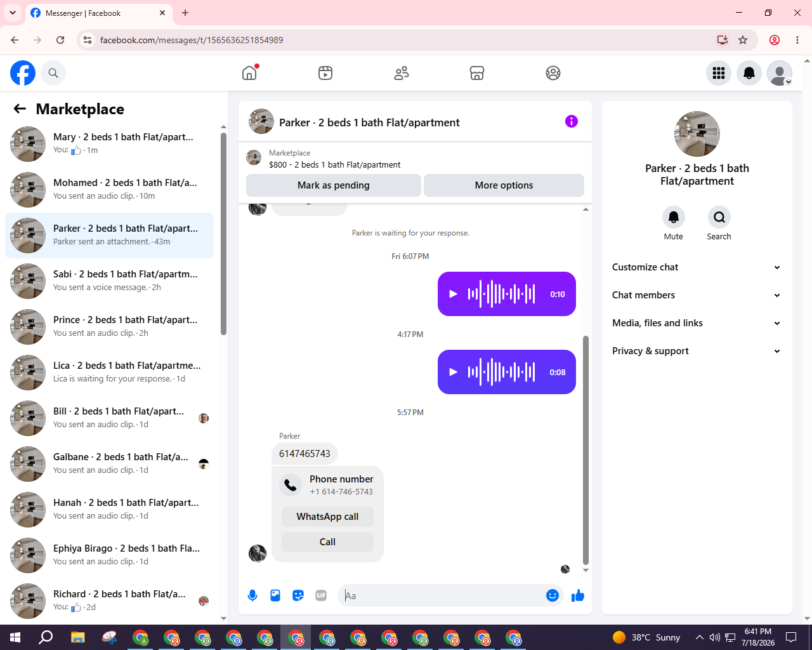
Task: Open the Galbane conversation
Action: tap(110, 464)
